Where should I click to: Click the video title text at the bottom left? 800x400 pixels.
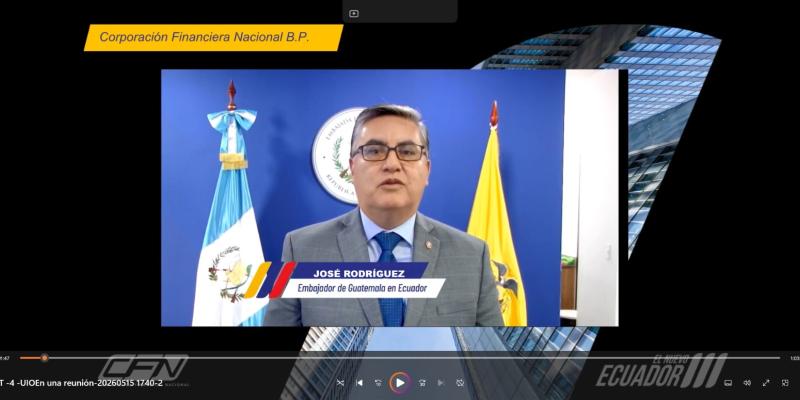[x=82, y=383]
